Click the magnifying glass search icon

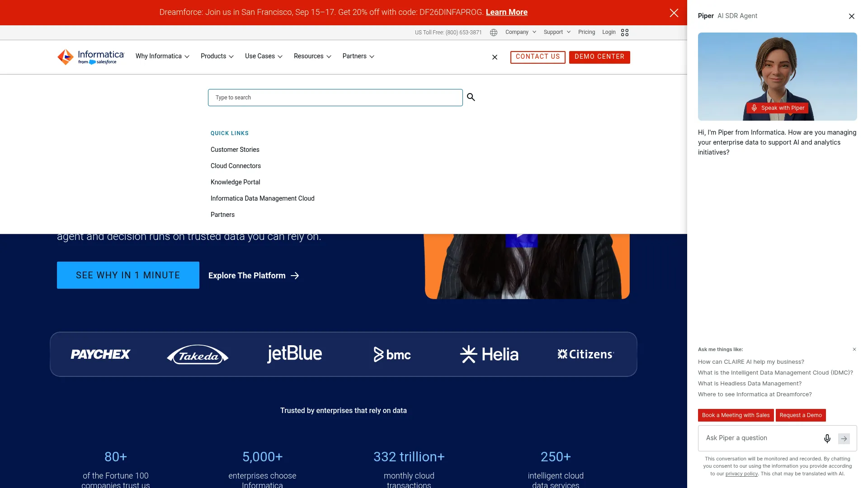click(471, 97)
